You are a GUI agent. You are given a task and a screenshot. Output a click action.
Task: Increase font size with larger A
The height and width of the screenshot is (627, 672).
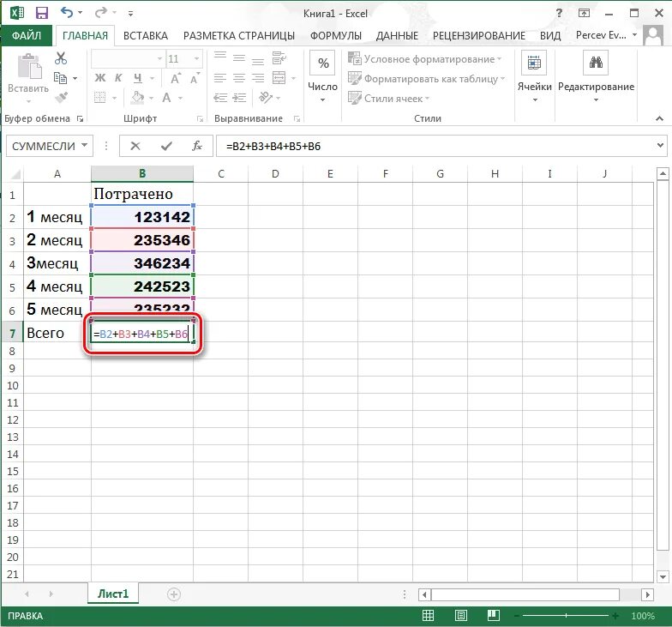coord(176,79)
